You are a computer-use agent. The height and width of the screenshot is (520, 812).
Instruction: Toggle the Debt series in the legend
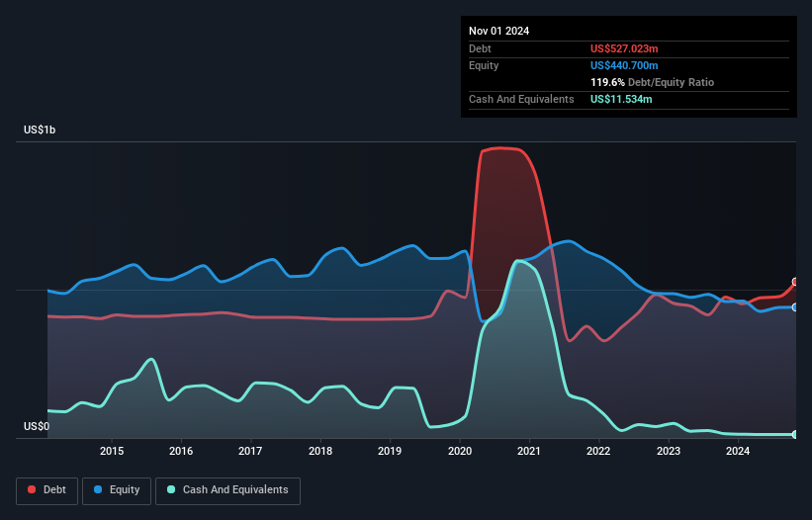coord(47,490)
